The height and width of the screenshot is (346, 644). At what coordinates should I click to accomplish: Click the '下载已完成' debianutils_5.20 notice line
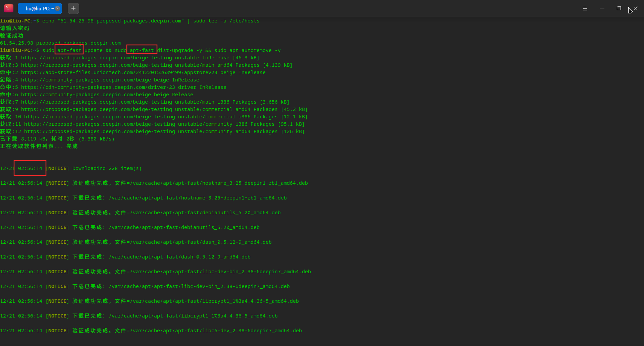tap(130, 227)
